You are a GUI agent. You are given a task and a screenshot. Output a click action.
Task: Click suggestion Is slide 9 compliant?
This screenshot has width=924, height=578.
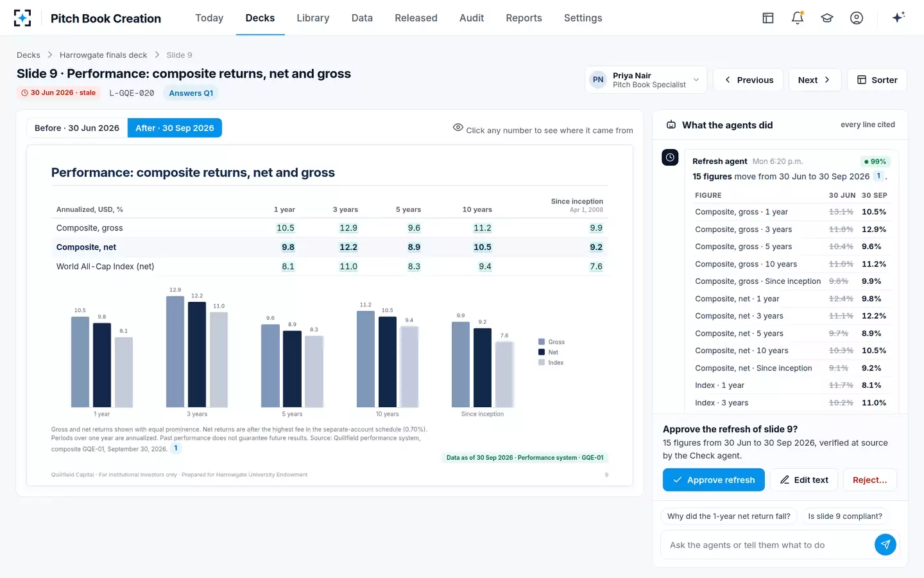tap(845, 516)
